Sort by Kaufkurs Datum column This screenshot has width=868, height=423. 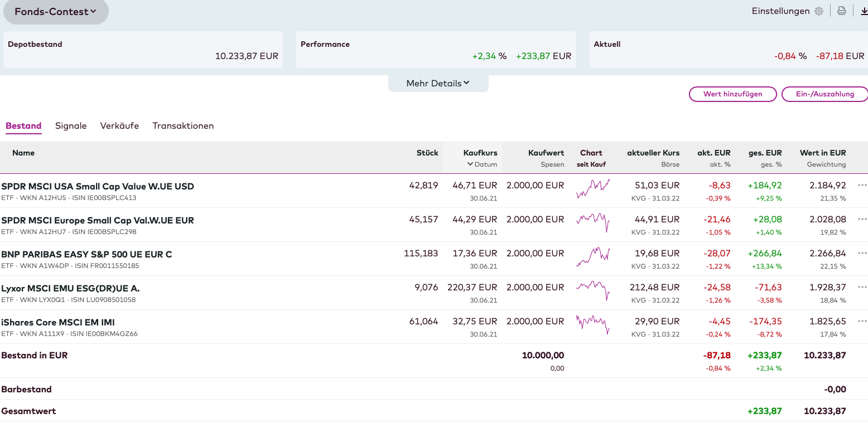point(482,164)
